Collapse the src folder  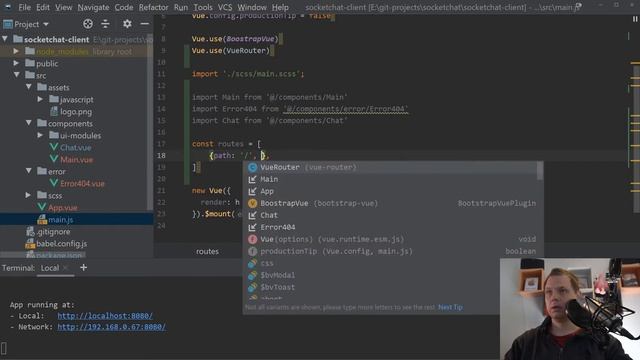click(x=16, y=75)
